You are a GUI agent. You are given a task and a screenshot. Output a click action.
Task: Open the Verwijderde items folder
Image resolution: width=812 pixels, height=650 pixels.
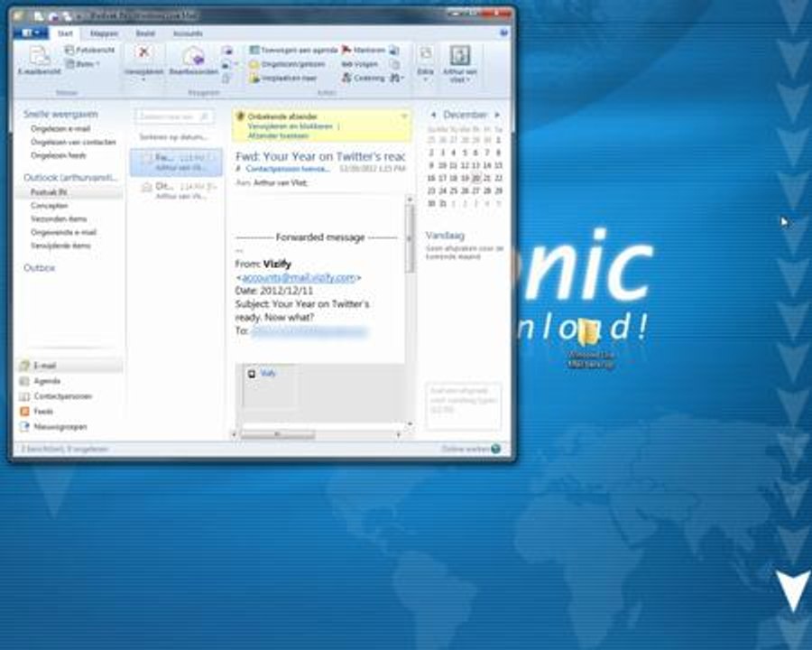click(x=60, y=246)
